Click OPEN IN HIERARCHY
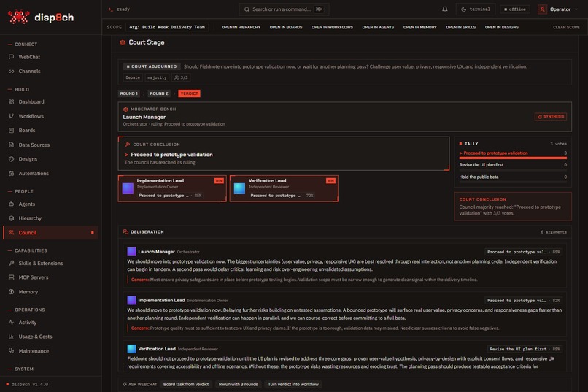The width and height of the screenshot is (588, 392). pos(241,28)
